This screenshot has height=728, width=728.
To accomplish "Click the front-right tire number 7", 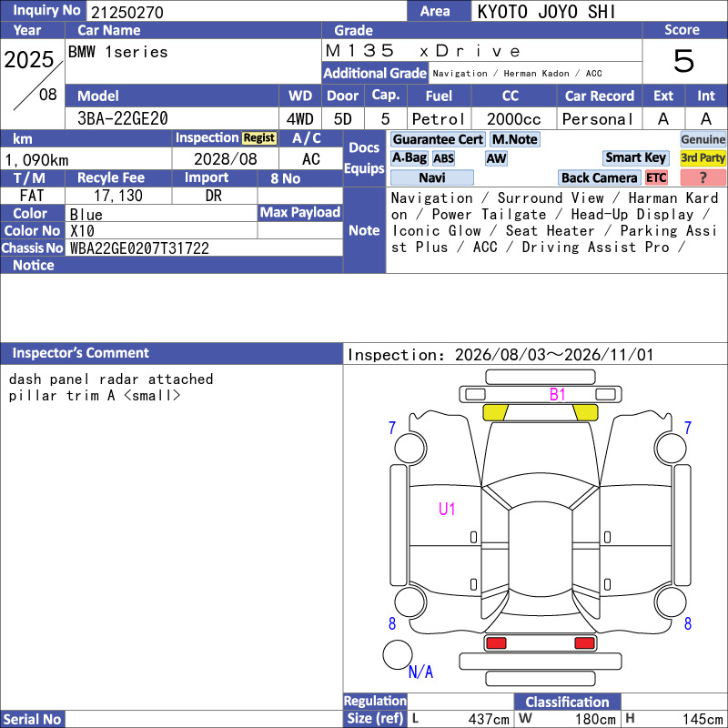I will tap(688, 428).
